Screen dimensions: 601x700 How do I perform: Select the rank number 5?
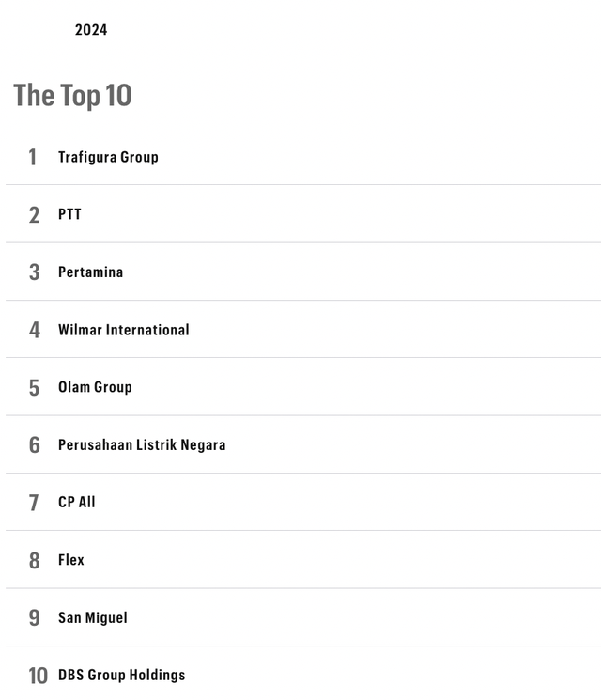coord(34,388)
